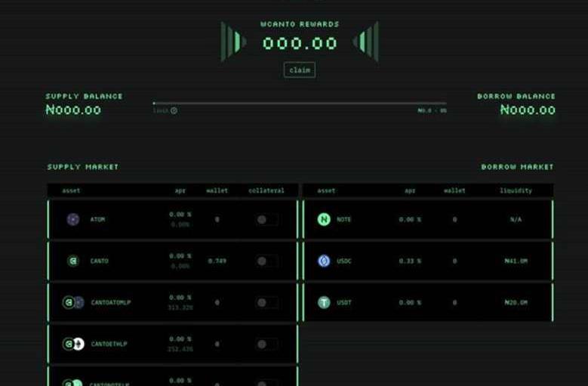Click the USDC token icon
The width and height of the screenshot is (588, 386).
[324, 261]
